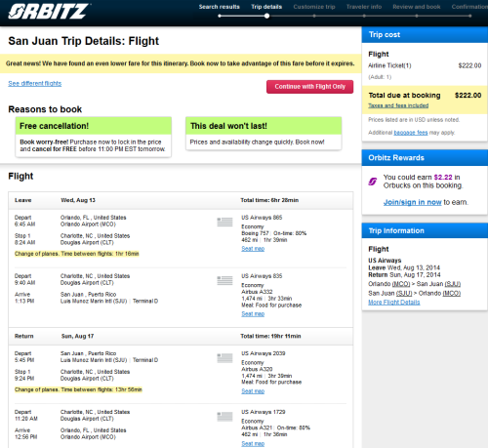Click the Search results progress dot
This screenshot has height=448, width=488.
220,16
